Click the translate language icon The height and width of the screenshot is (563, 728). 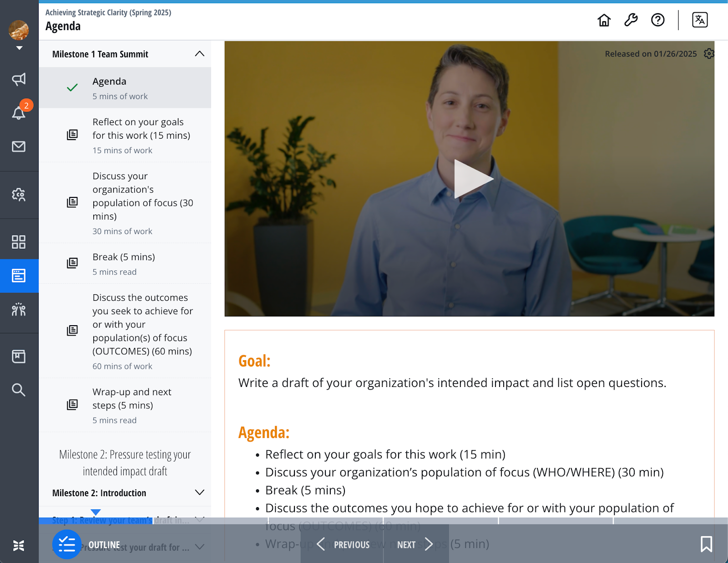(x=699, y=20)
